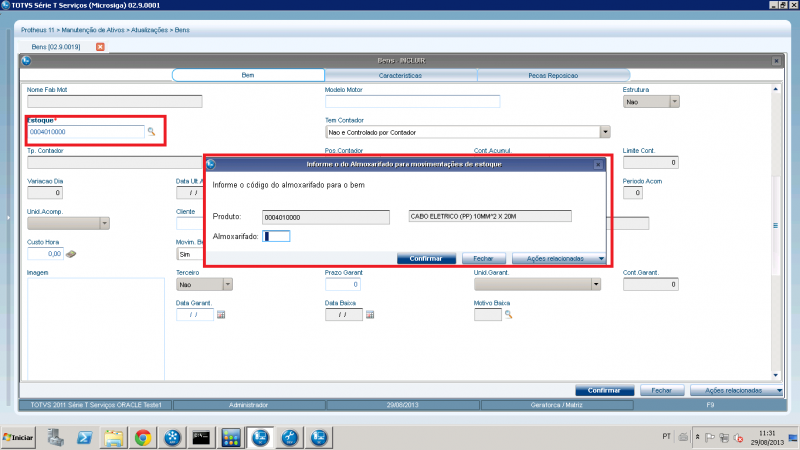Viewport: 800px width, 450px height.
Task: Focus the Almoxarifado input field
Action: pyautogui.click(x=276, y=236)
